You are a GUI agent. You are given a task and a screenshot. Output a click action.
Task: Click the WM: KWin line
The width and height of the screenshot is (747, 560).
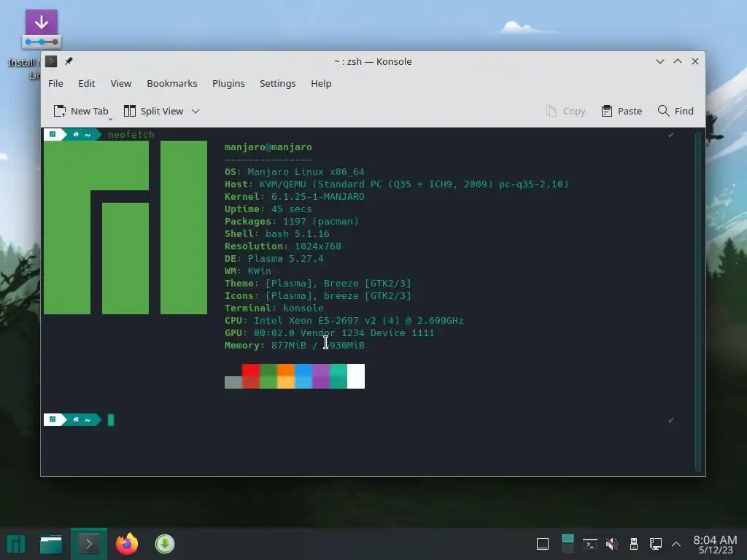tap(248, 271)
